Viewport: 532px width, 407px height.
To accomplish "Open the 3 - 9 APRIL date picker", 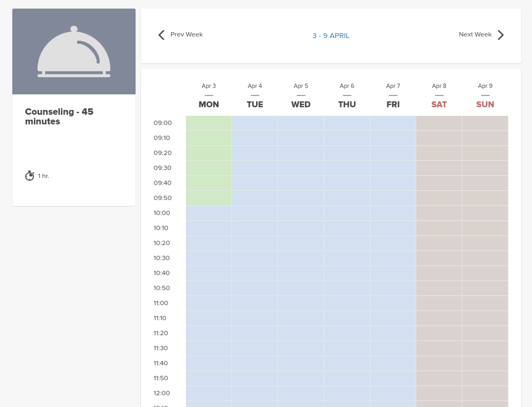I will click(x=331, y=36).
